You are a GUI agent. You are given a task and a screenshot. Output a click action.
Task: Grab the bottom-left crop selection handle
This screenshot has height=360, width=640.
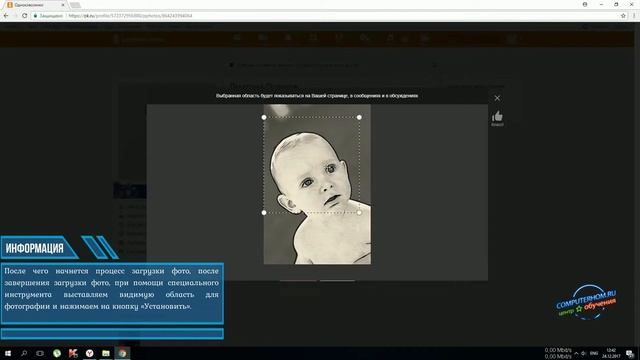pos(264,213)
